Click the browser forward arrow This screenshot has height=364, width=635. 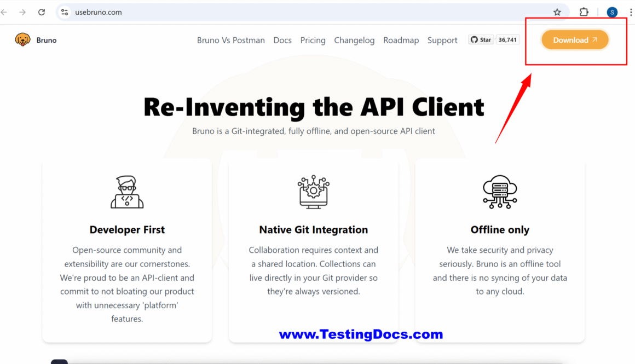(x=22, y=12)
